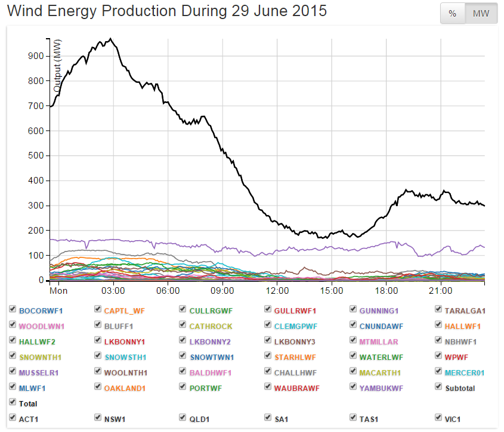
Task: Toggle the Subtotal checkbox
Action: pos(439,387)
